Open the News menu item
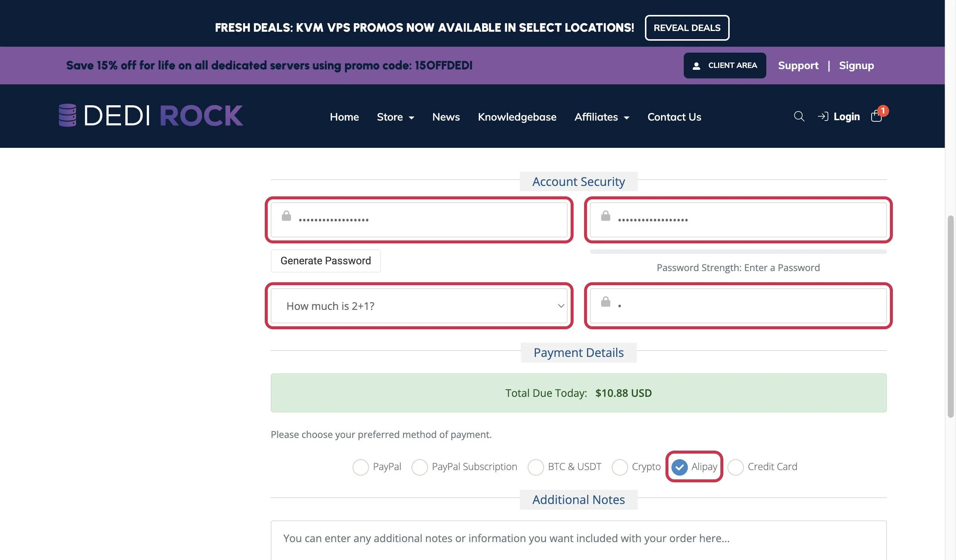The width and height of the screenshot is (956, 560). pyautogui.click(x=446, y=117)
